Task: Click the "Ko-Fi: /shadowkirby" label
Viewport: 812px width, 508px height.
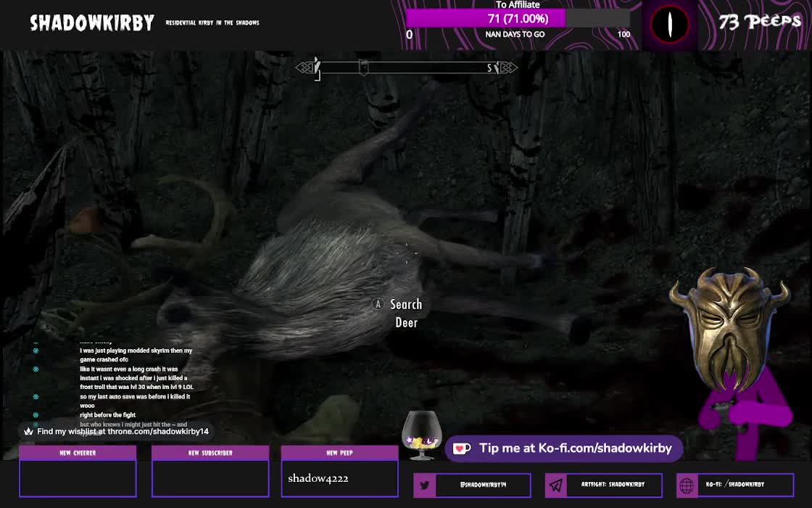Action: [735, 485]
